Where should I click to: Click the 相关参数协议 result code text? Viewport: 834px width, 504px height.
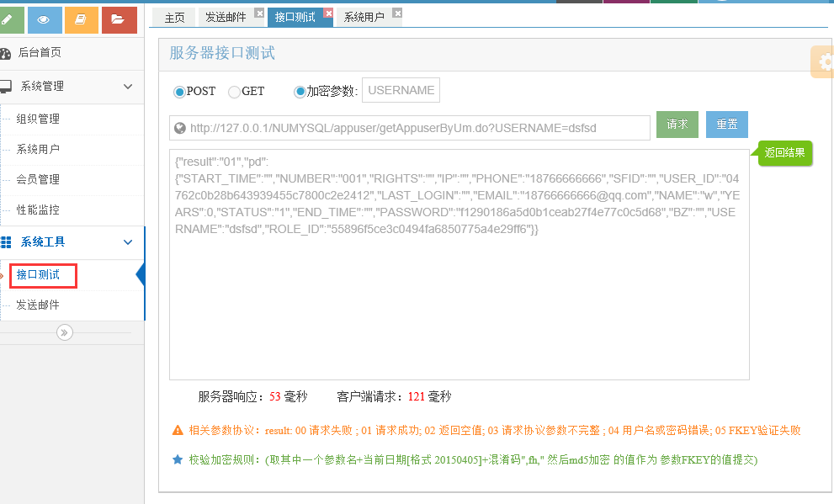pos(495,431)
